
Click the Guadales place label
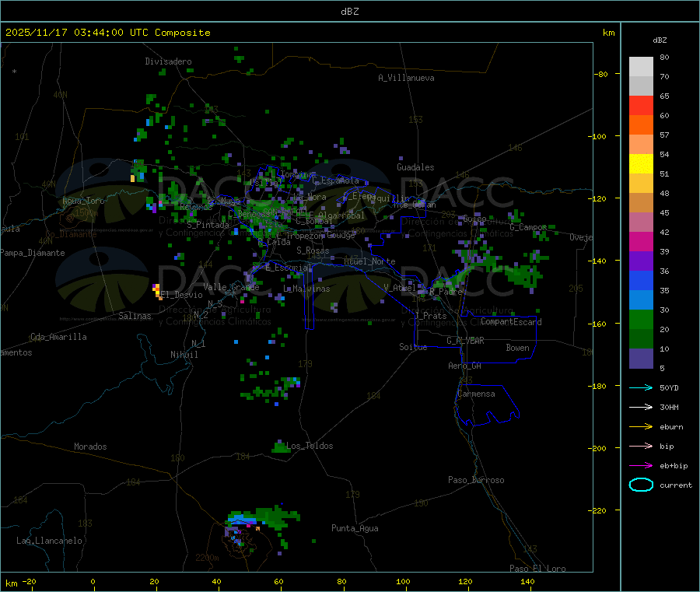click(x=415, y=167)
